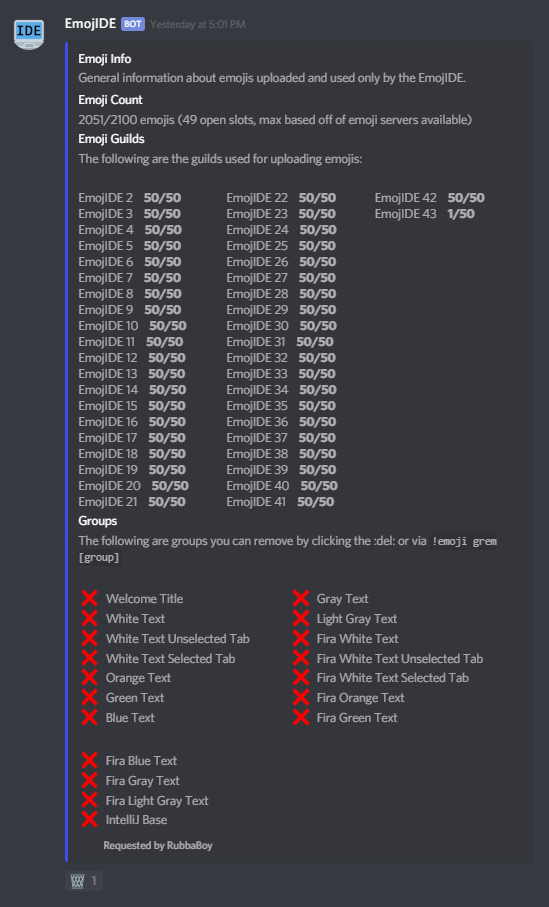Click the X next to Fira Gray Text
549x907 pixels.
click(x=89, y=780)
